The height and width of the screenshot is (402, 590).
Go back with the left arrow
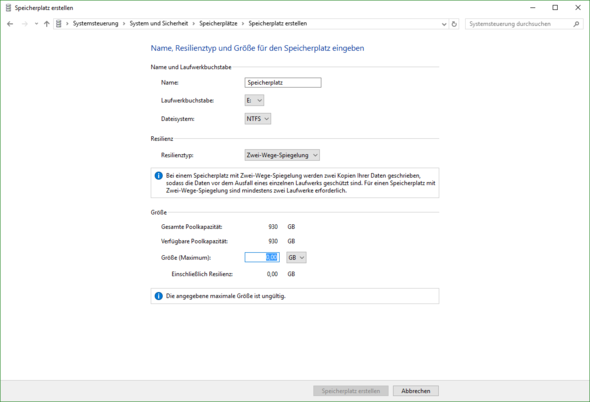(x=10, y=24)
